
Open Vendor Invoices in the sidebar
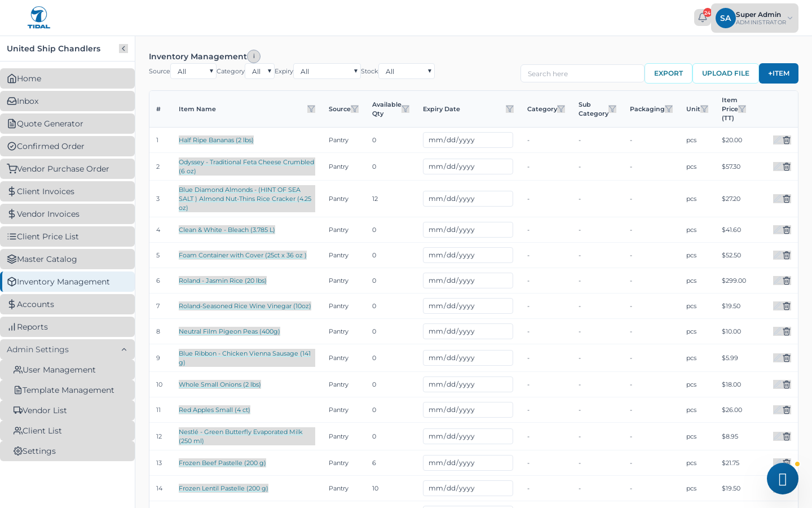[x=67, y=214]
